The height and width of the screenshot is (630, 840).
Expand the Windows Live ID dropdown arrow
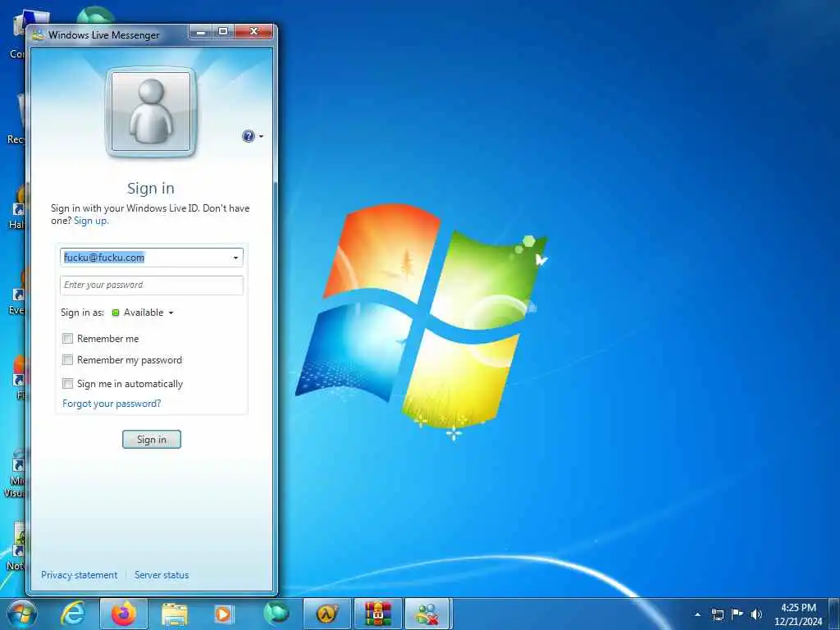[235, 258]
